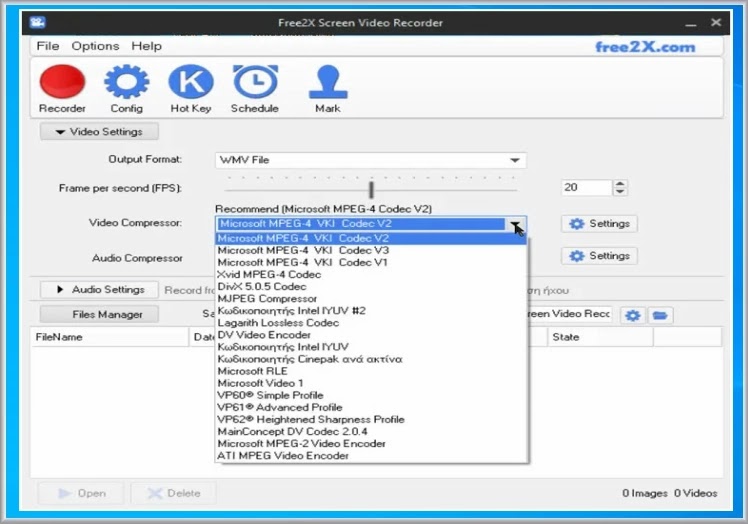Visit the free2X.com website link
The image size is (748, 524).
point(645,47)
